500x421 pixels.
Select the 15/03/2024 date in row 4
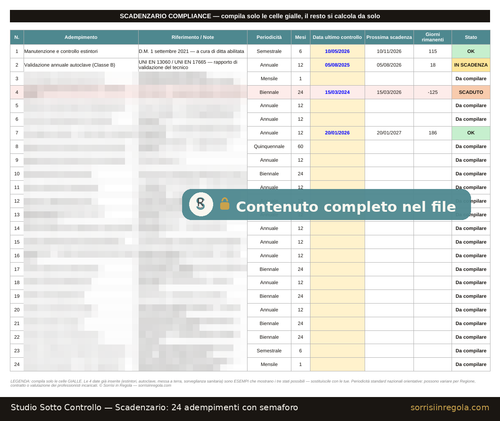coord(337,92)
